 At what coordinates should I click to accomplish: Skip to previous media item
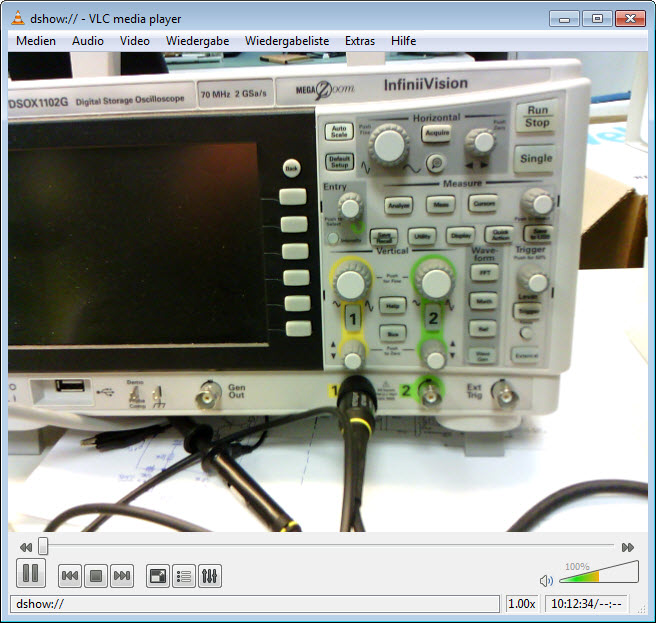tap(69, 576)
